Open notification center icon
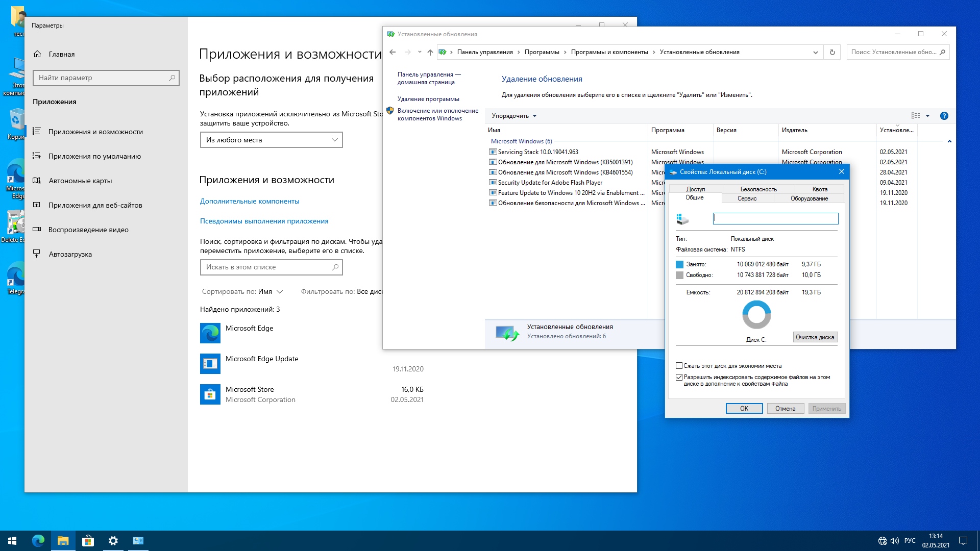 coord(963,541)
